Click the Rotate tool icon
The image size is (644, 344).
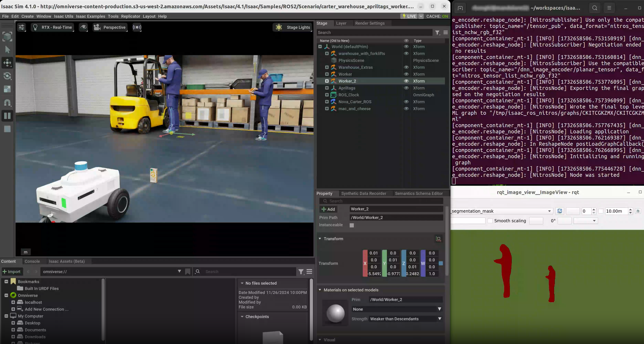[7, 76]
